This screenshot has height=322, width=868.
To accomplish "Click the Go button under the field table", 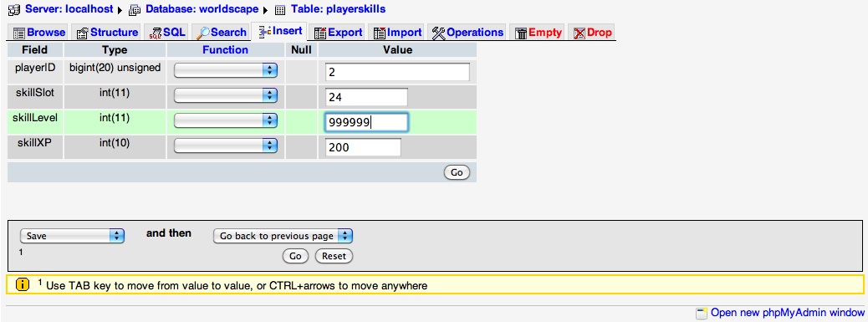I will pos(457,172).
